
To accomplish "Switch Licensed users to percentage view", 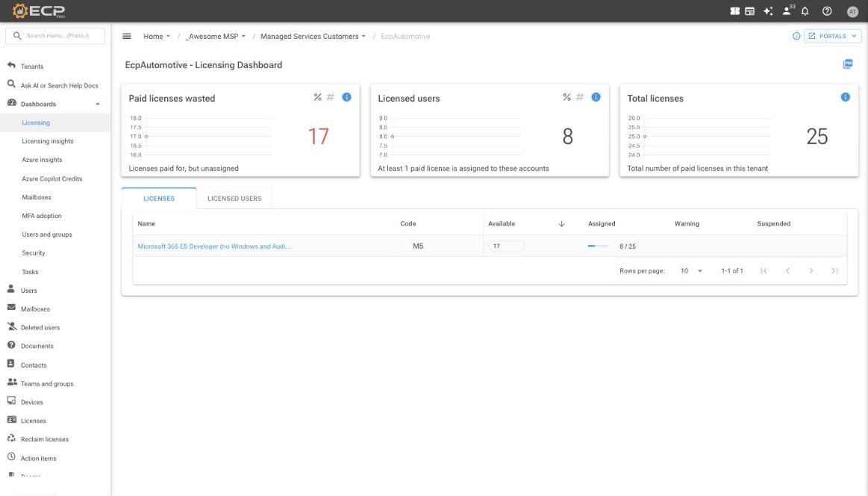I will pos(566,97).
